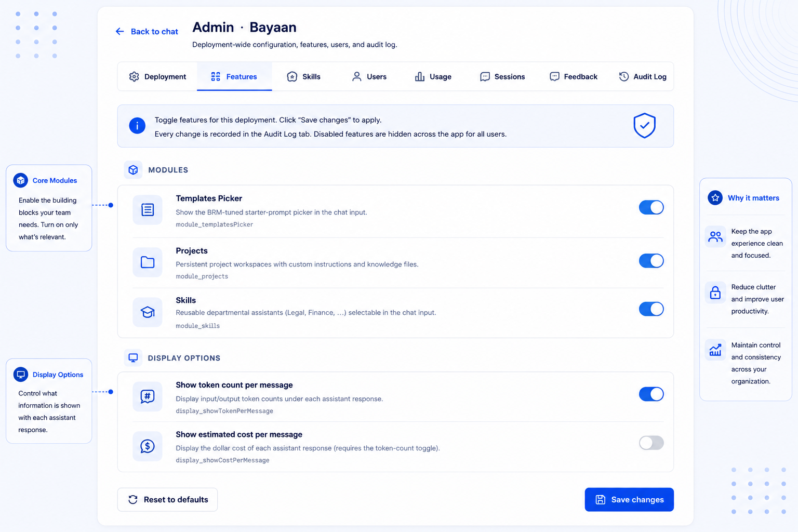Click the Feedback message icon
This screenshot has height=532, width=798.
(554, 76)
